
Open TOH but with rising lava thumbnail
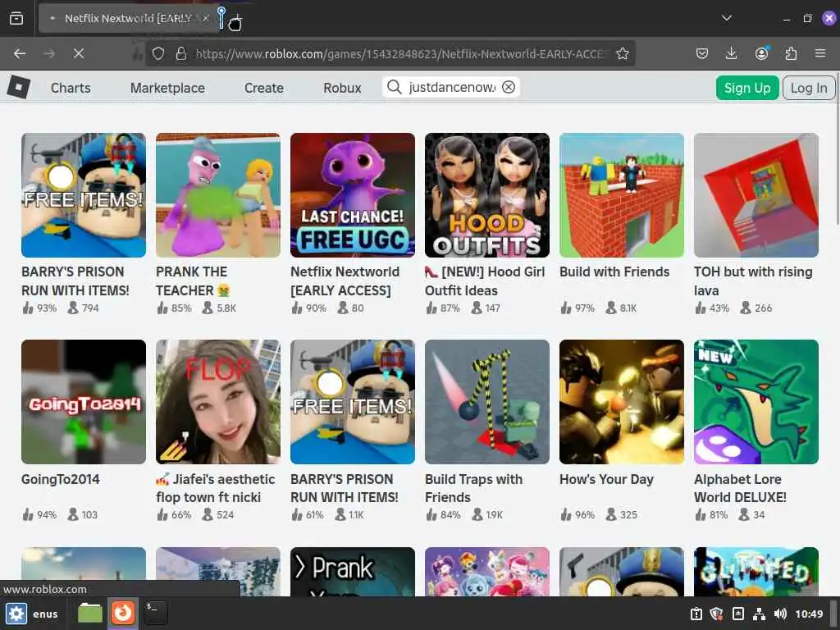[x=756, y=195]
